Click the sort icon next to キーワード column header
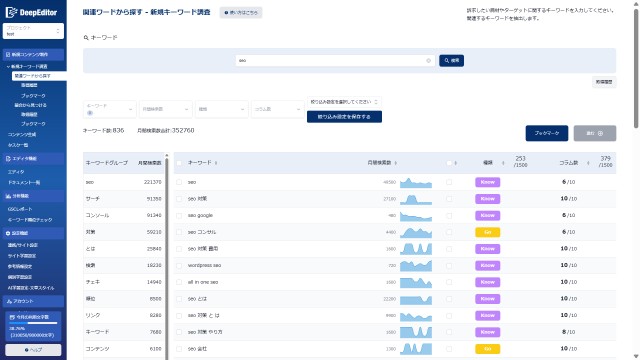 [216, 163]
